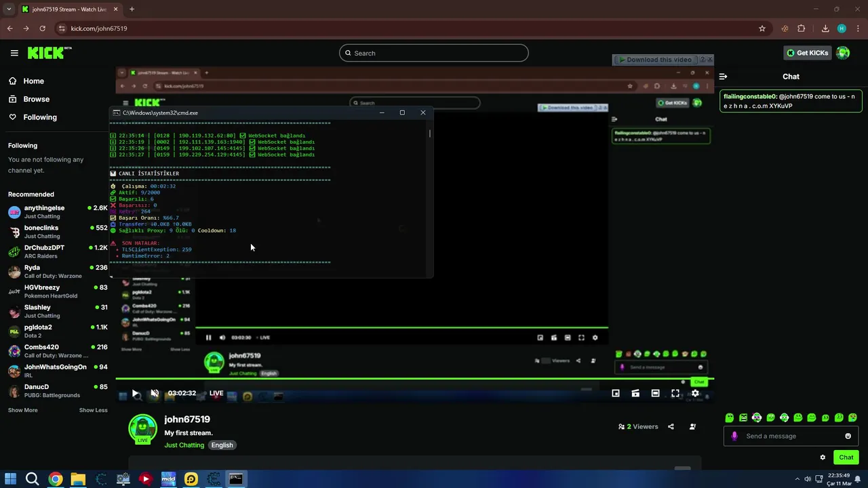Image resolution: width=868 pixels, height=488 pixels.
Task: Share the stream via share icon
Action: coord(671,427)
